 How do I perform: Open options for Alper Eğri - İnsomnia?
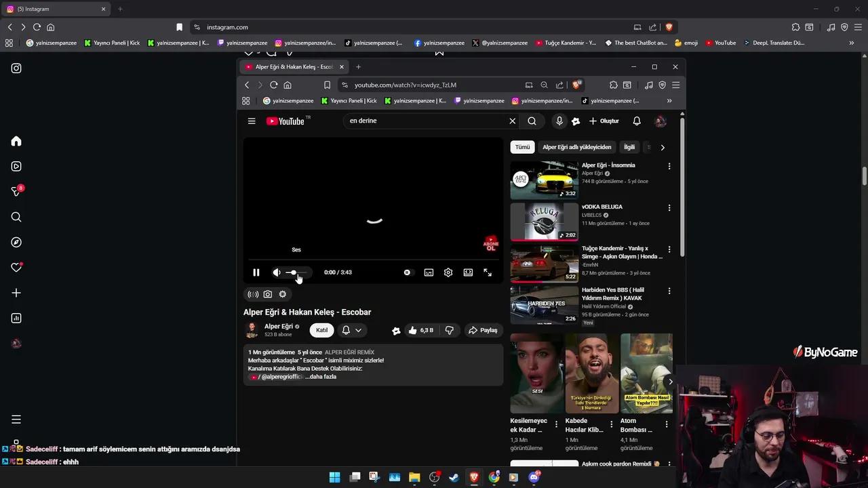click(669, 167)
